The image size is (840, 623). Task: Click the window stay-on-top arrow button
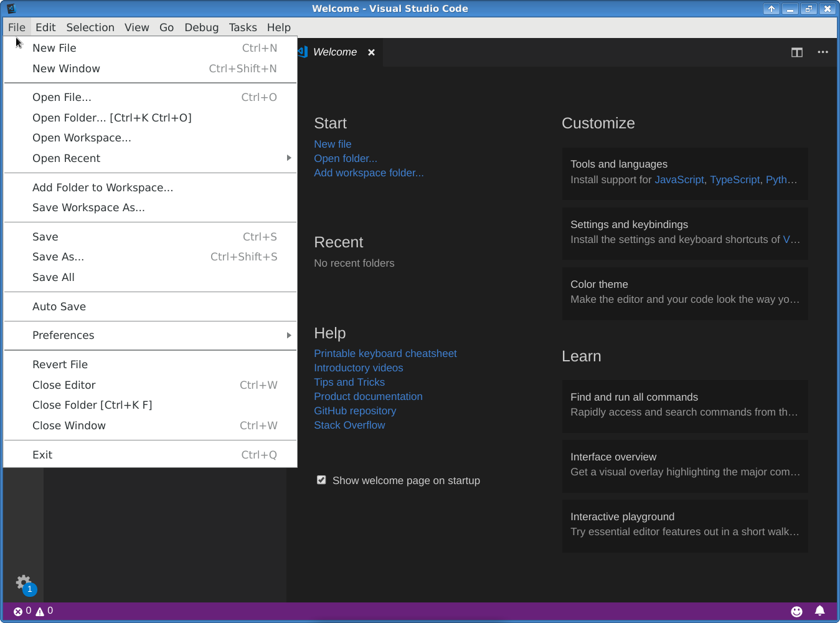[x=771, y=9]
